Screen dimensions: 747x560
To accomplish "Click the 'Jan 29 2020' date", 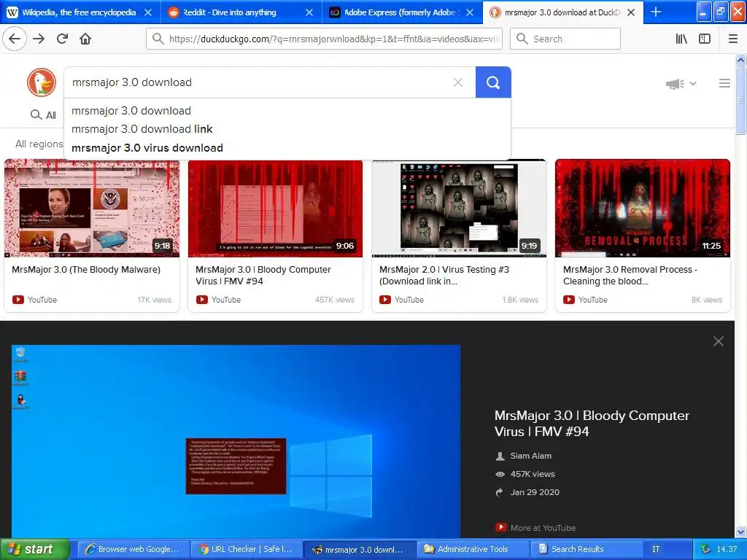I will tap(535, 492).
